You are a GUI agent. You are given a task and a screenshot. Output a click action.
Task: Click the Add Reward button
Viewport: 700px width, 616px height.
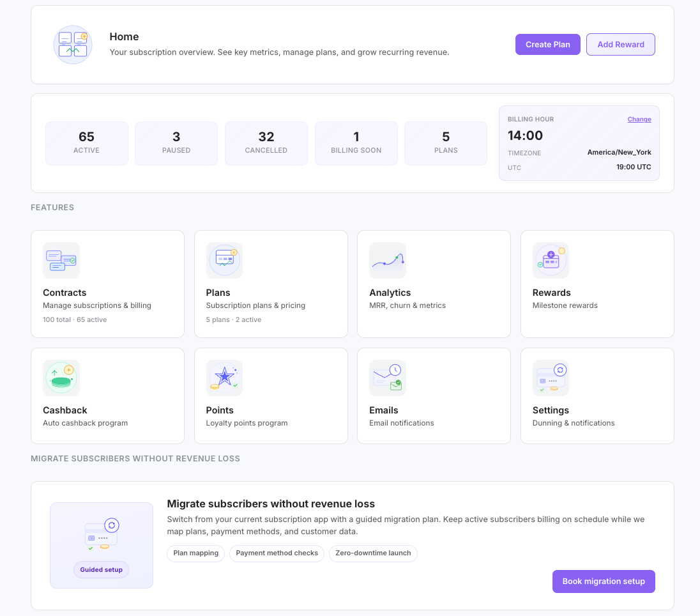point(621,45)
